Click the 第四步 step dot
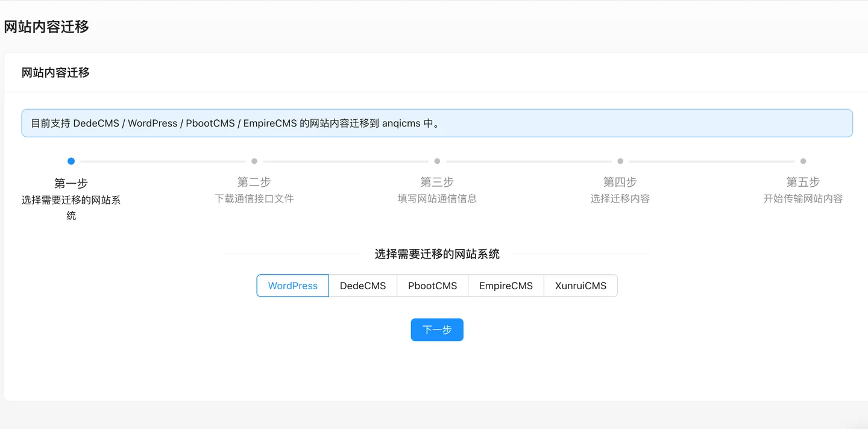 tap(620, 161)
